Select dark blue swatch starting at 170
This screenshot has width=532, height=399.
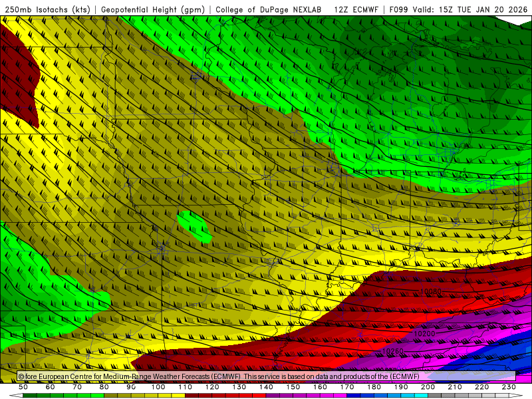click(x=354, y=396)
